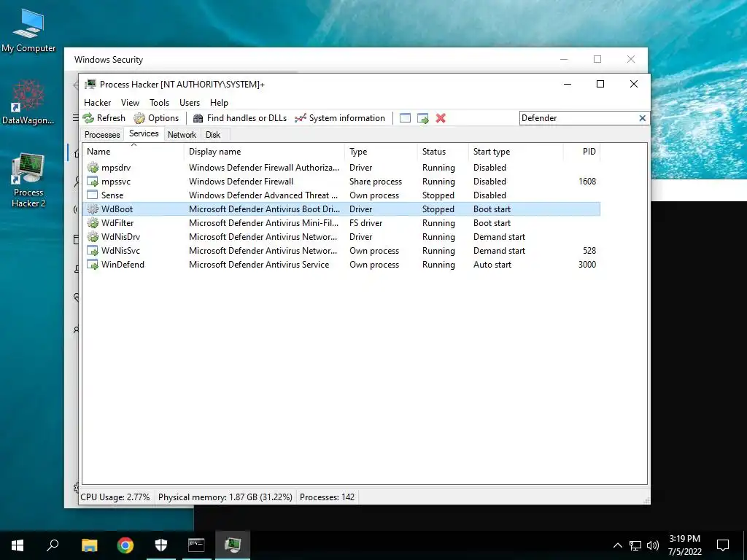Click Process Hacker taskbar icon
This screenshot has width=747, height=560.
[x=233, y=545]
